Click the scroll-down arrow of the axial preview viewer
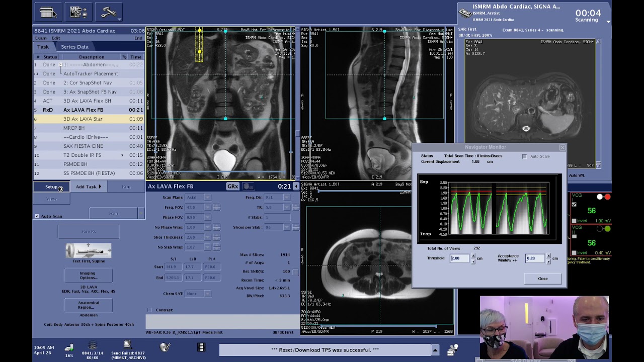Screen dimensions: 644x362 tap(598, 165)
